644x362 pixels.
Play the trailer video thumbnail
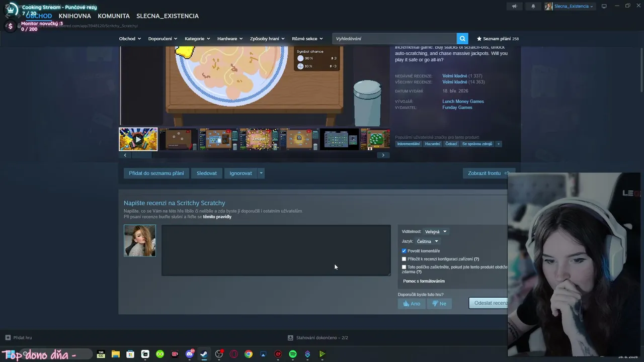[138, 139]
